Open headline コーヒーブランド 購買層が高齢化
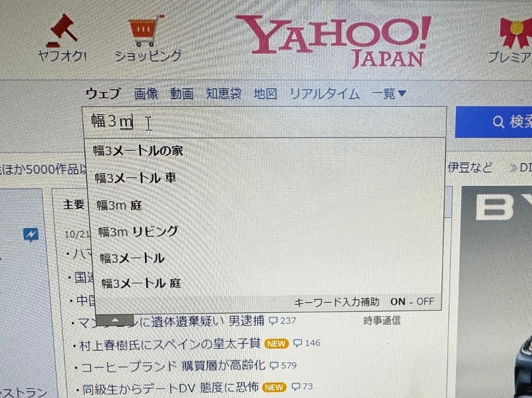 pos(173,366)
